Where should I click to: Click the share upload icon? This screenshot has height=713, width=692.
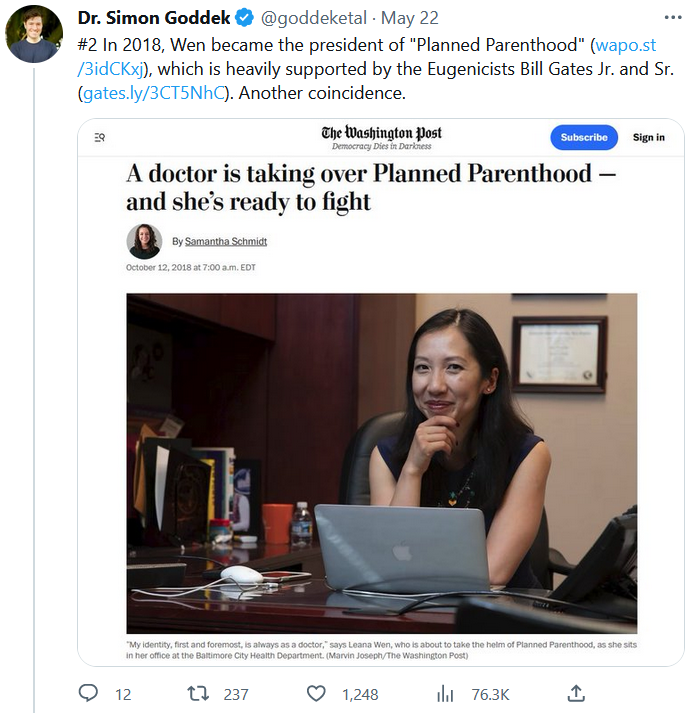(576, 693)
